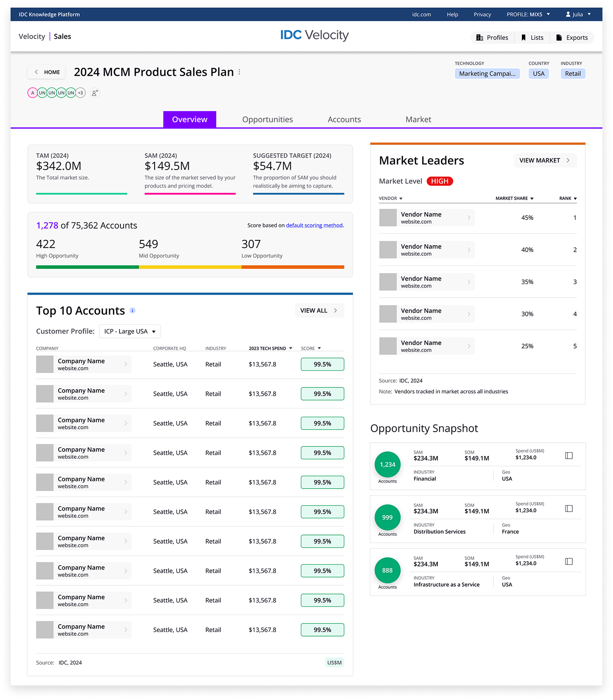613x700 pixels.
Task: Open side panel for Financial snapshot
Action: pos(569,456)
